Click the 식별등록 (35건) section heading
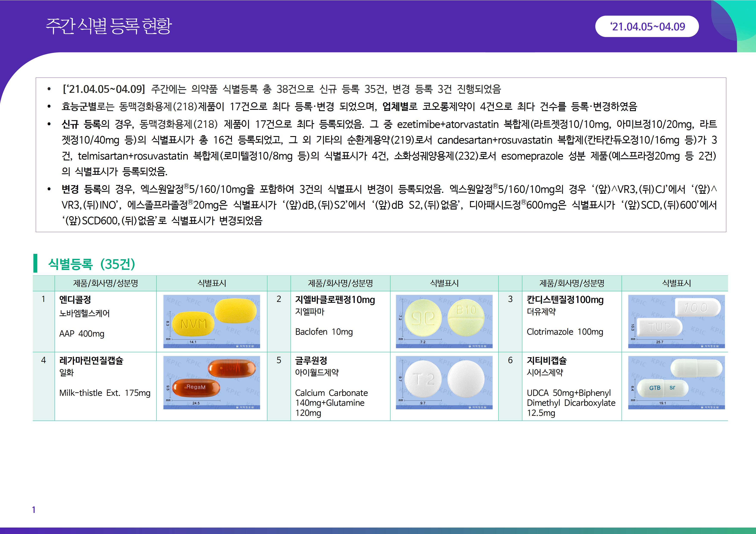This screenshot has width=756, height=534. [92, 264]
